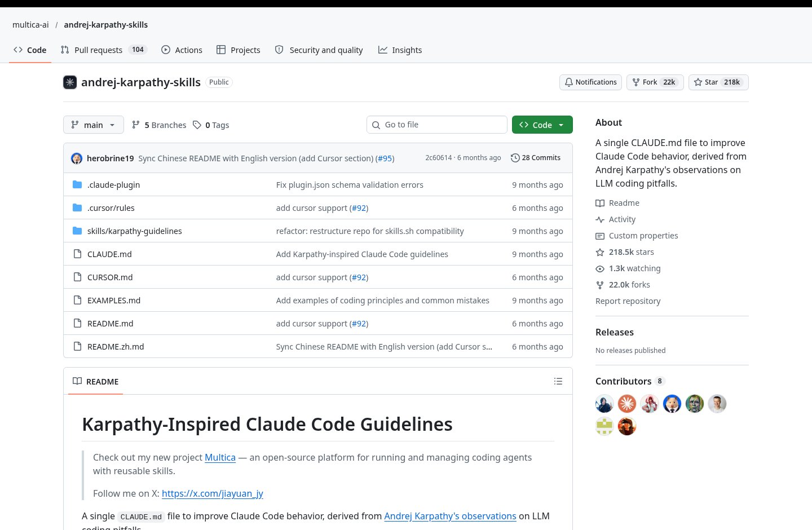
Task: Open the Actions tab
Action: (x=182, y=50)
